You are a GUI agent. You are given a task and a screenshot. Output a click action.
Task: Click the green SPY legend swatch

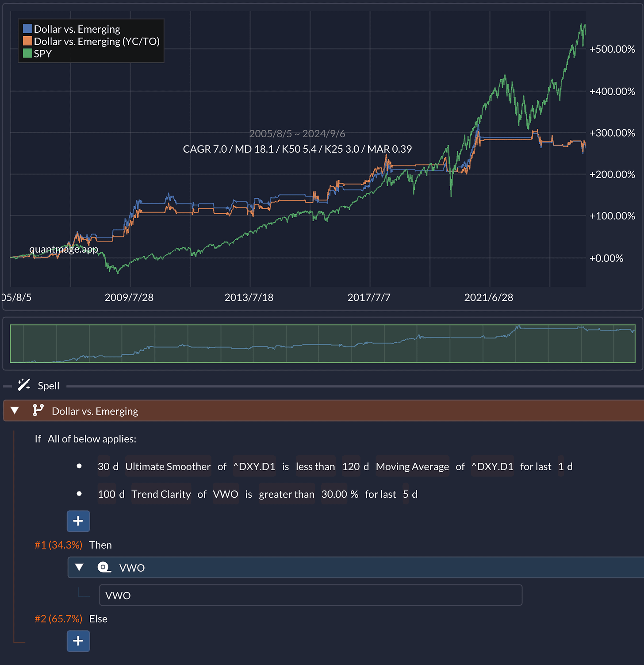(x=27, y=53)
